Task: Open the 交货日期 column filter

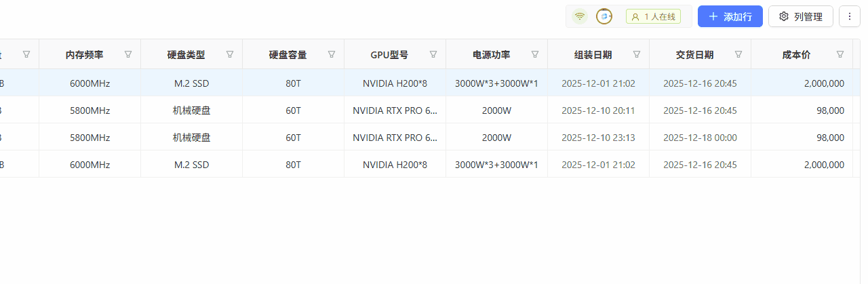Action: [x=738, y=54]
